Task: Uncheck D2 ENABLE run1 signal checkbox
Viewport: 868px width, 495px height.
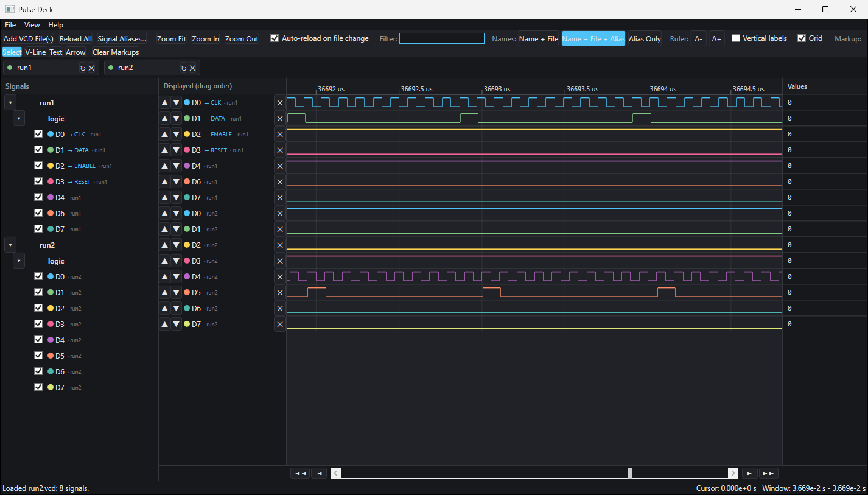Action: (x=38, y=166)
